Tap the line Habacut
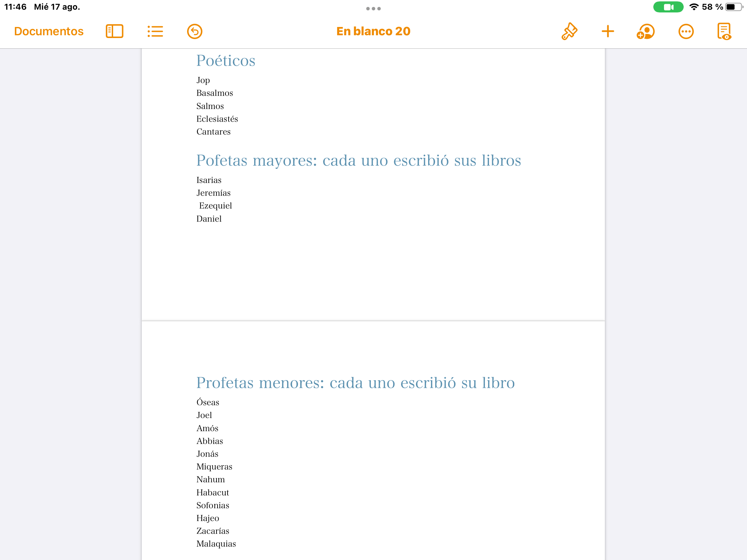747x560 pixels. pyautogui.click(x=213, y=493)
